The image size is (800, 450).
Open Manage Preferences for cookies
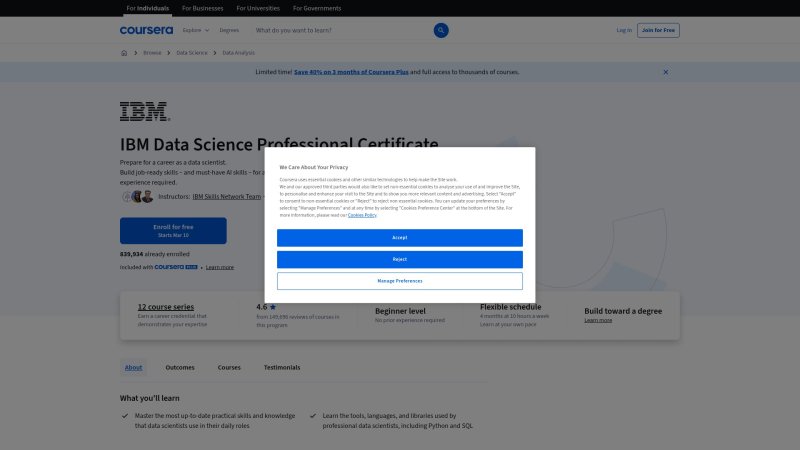click(x=399, y=281)
